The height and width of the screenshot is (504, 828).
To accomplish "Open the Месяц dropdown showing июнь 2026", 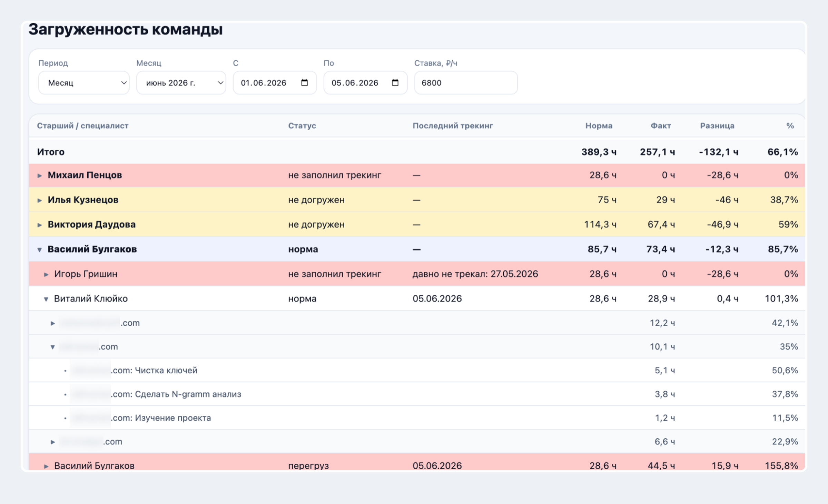I will point(181,83).
